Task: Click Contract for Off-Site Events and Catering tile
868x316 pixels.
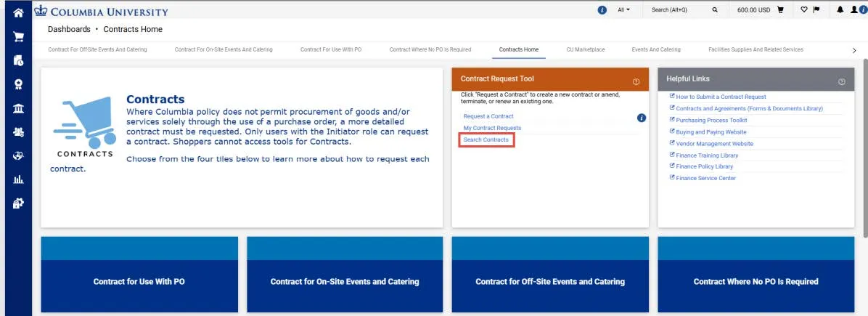Action: [x=550, y=275]
